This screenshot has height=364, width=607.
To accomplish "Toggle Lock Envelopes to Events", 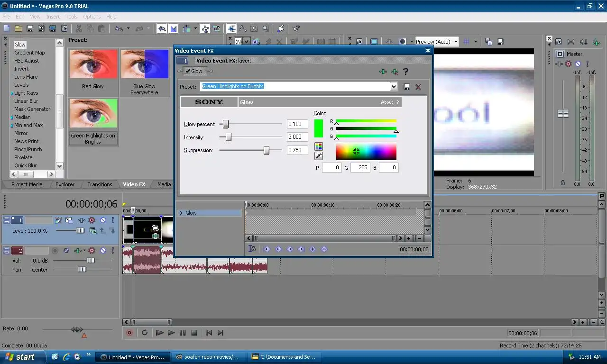I will coord(205,28).
